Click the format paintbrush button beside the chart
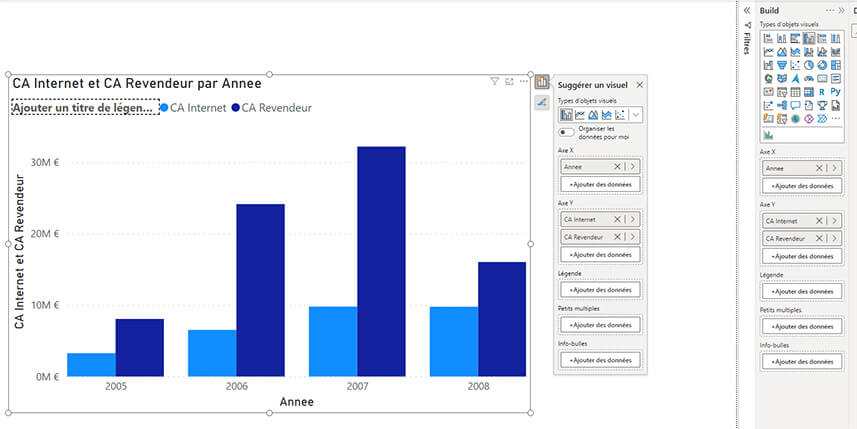 tap(542, 102)
